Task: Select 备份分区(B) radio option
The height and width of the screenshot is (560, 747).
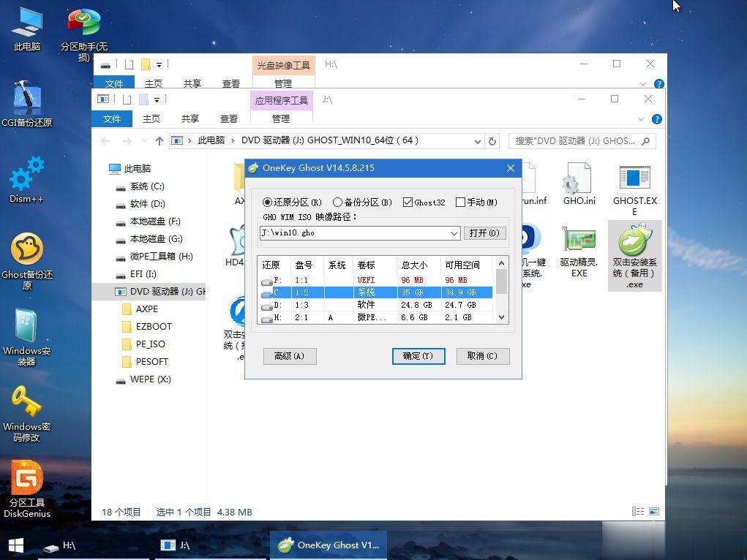Action: [x=362, y=203]
